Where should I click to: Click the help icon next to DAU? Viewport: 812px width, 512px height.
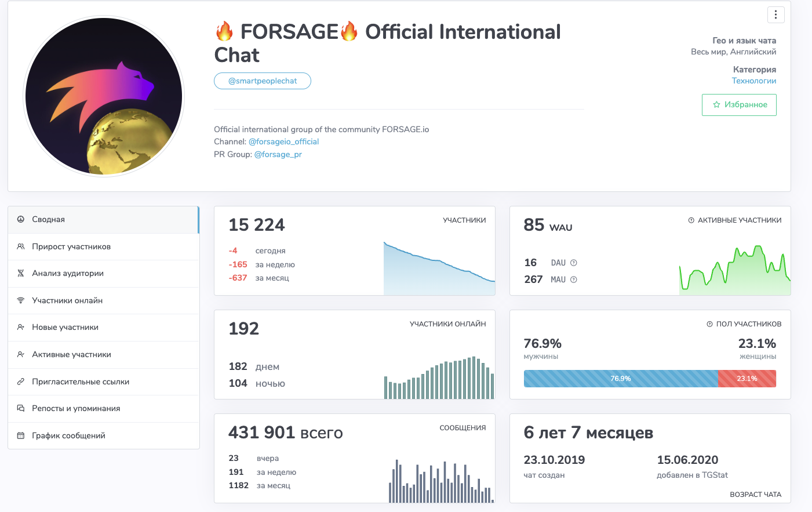click(x=574, y=263)
